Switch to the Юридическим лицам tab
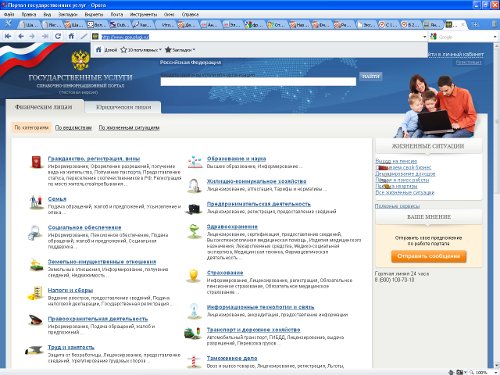500x375 pixels. click(123, 107)
